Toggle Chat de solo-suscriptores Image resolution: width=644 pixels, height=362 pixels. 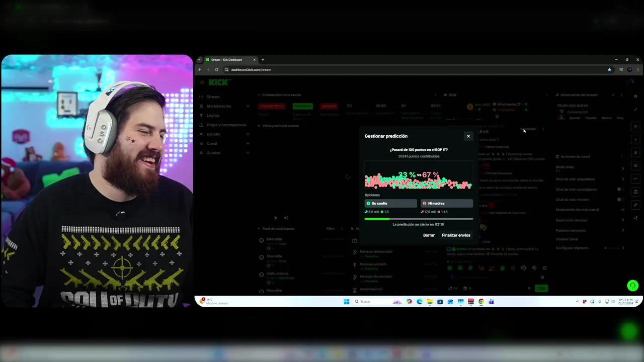click(620, 189)
